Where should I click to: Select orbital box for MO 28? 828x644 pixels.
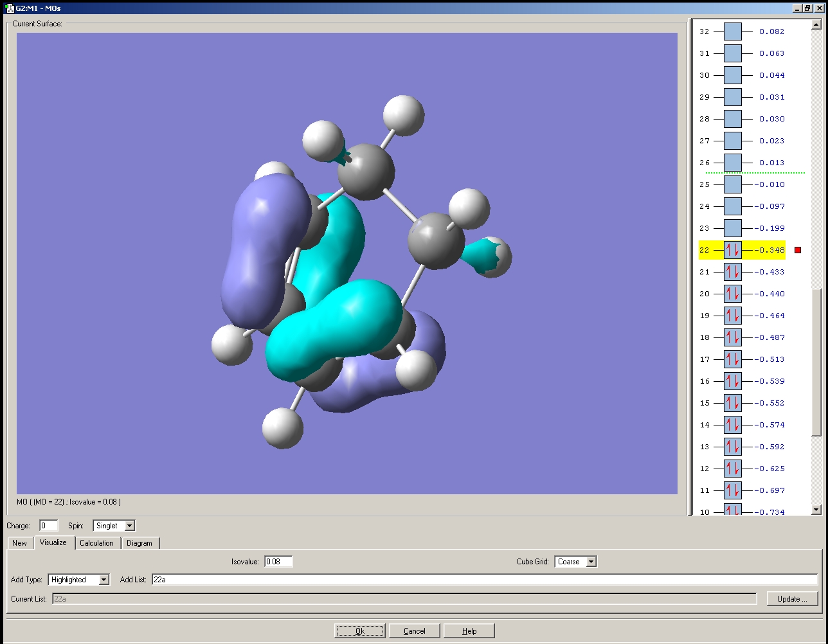(733, 119)
